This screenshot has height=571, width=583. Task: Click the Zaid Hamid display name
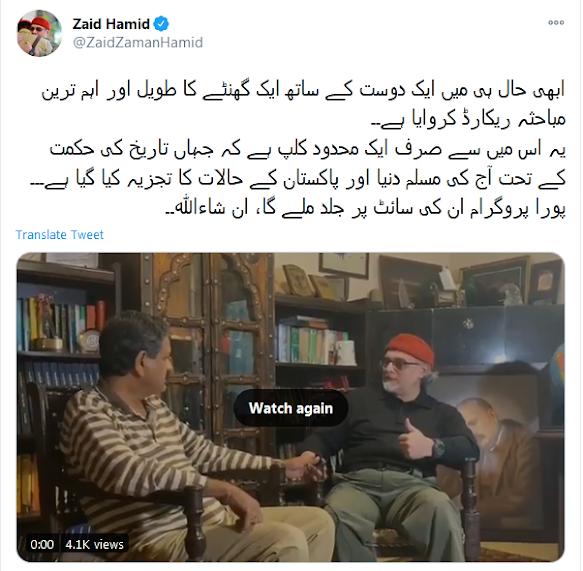pos(111,24)
